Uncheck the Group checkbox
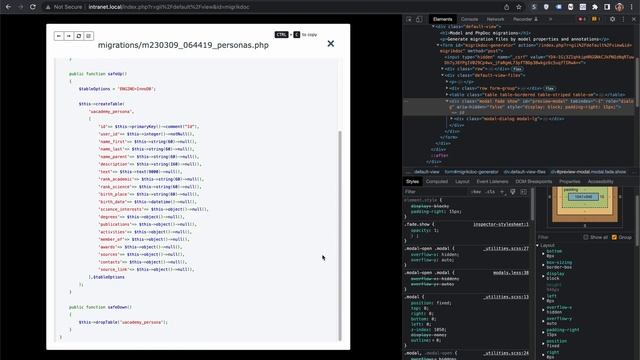The image size is (640, 360). [614, 237]
